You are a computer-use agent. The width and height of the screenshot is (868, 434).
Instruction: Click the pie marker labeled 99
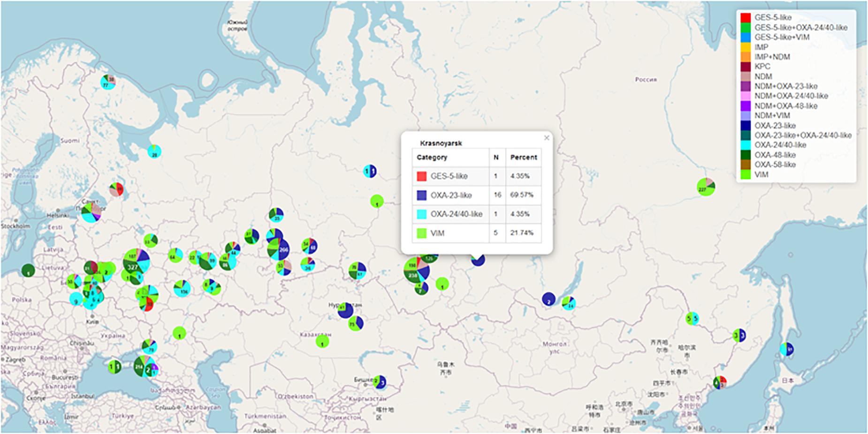207,261
